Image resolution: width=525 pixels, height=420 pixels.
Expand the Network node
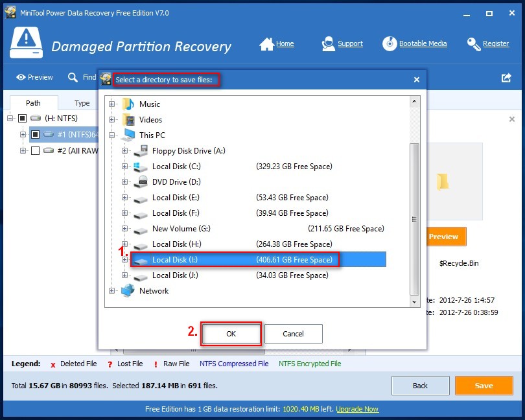[112, 291]
